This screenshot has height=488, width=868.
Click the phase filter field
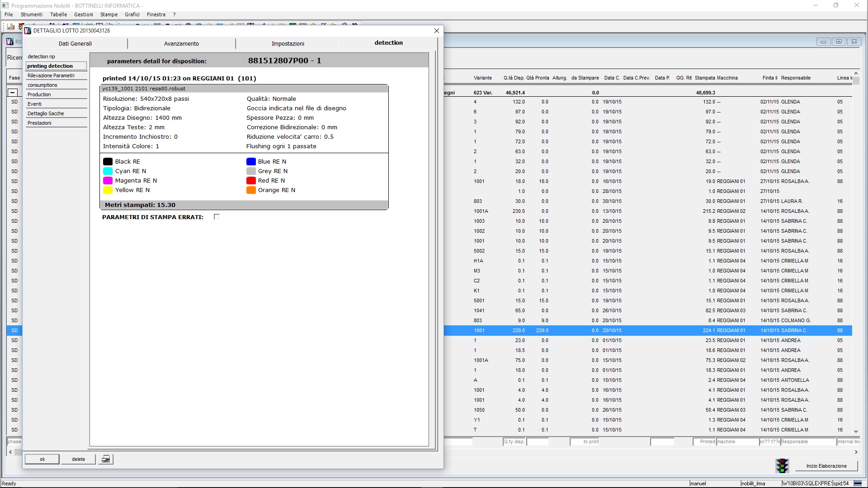pos(14,442)
